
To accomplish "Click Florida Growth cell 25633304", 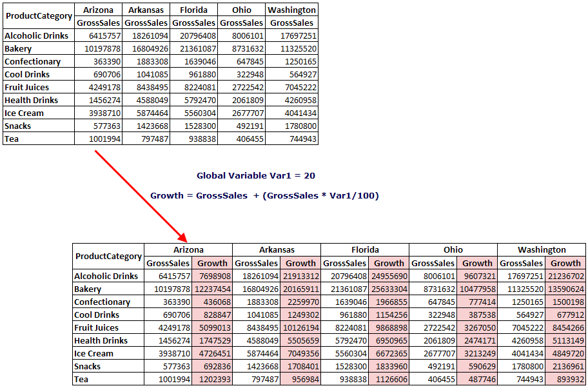I will (x=389, y=289).
